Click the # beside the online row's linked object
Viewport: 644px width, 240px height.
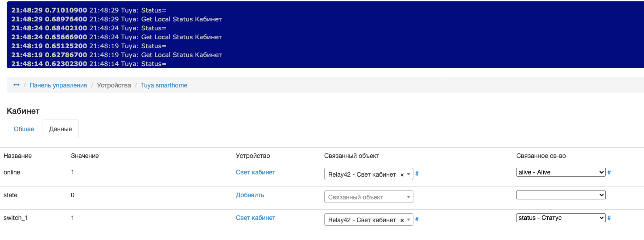417,174
